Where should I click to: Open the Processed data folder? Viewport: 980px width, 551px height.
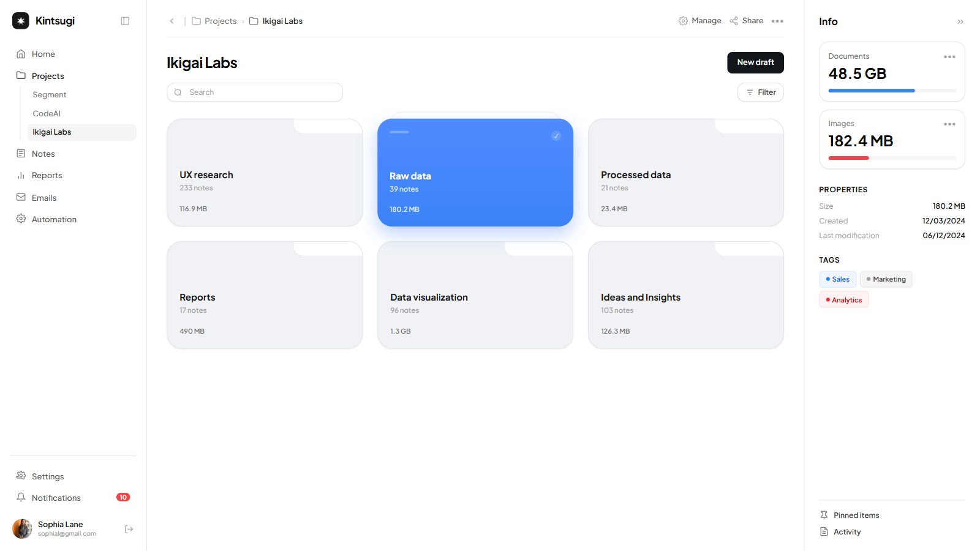click(686, 173)
